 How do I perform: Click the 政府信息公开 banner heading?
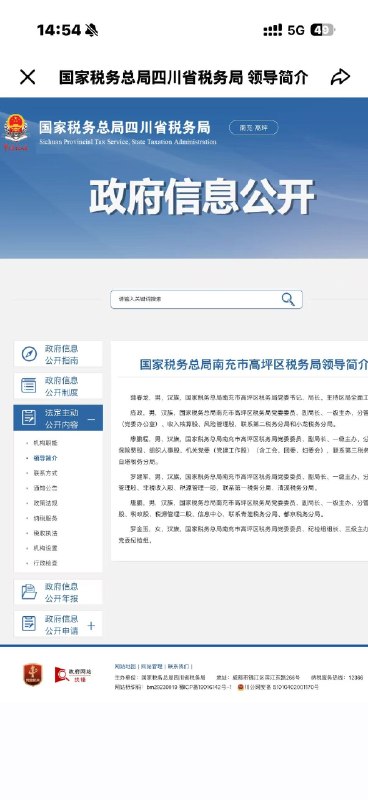pyautogui.click(x=202, y=196)
